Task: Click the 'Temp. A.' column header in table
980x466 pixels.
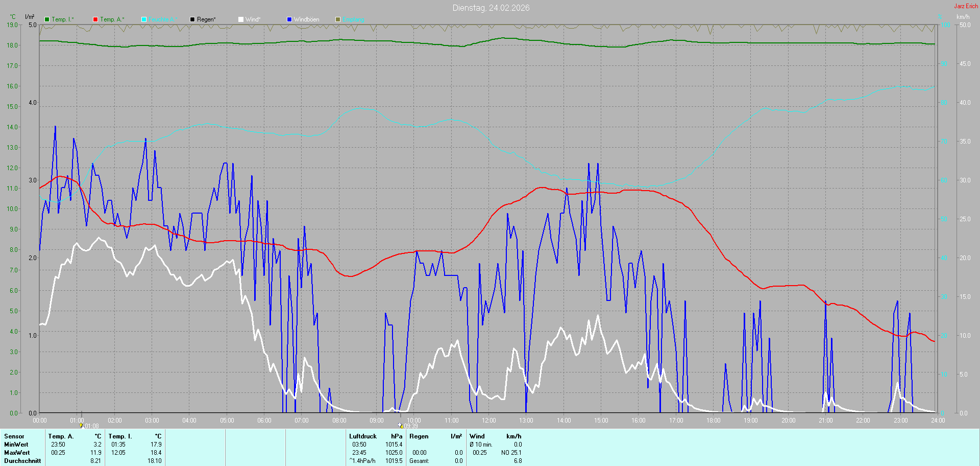Action: tap(61, 436)
